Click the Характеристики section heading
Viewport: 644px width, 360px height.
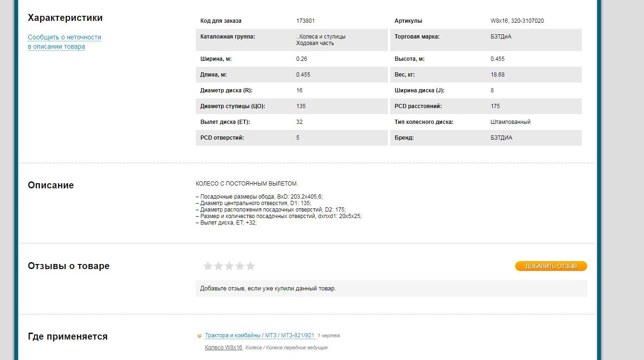click(65, 18)
